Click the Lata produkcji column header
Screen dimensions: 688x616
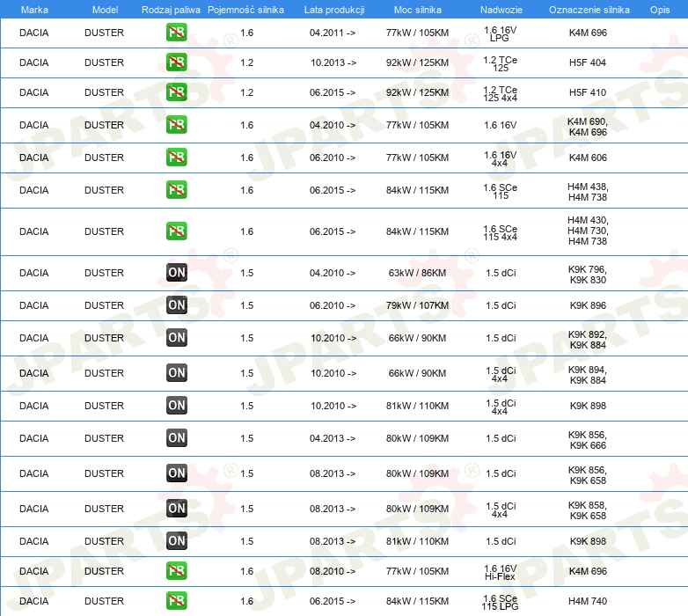click(x=334, y=10)
